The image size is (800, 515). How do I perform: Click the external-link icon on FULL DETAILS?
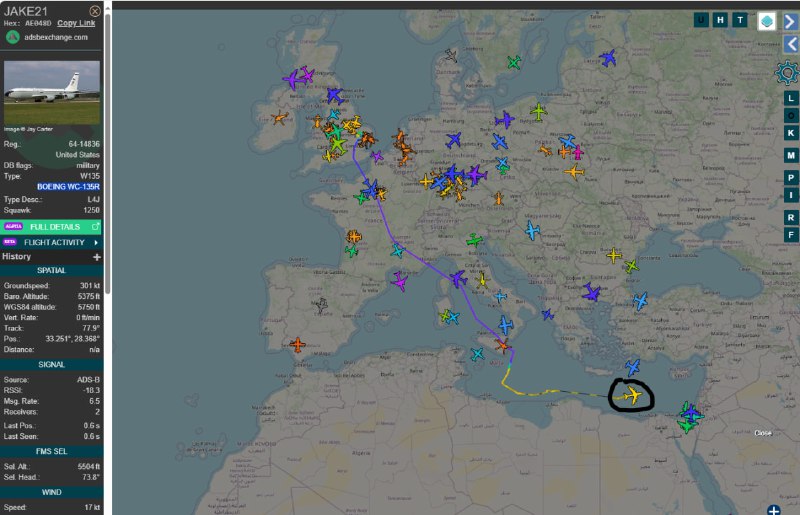[x=95, y=226]
